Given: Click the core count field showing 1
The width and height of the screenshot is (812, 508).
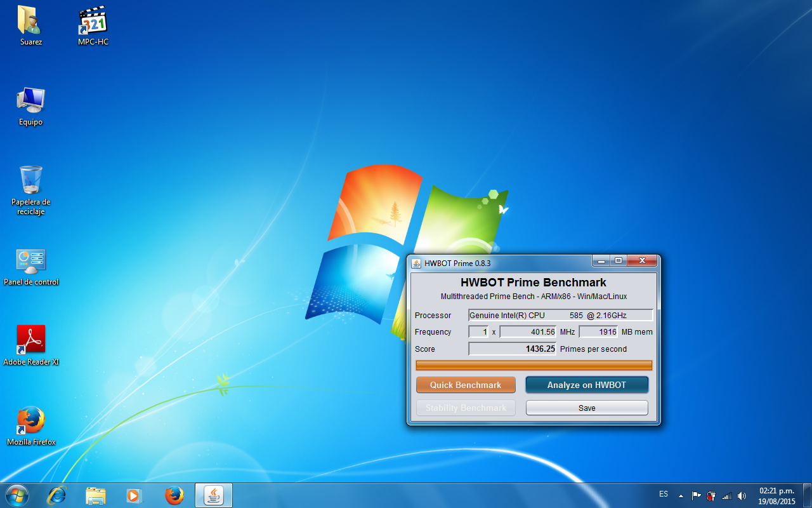Looking at the screenshot, I should pos(478,331).
